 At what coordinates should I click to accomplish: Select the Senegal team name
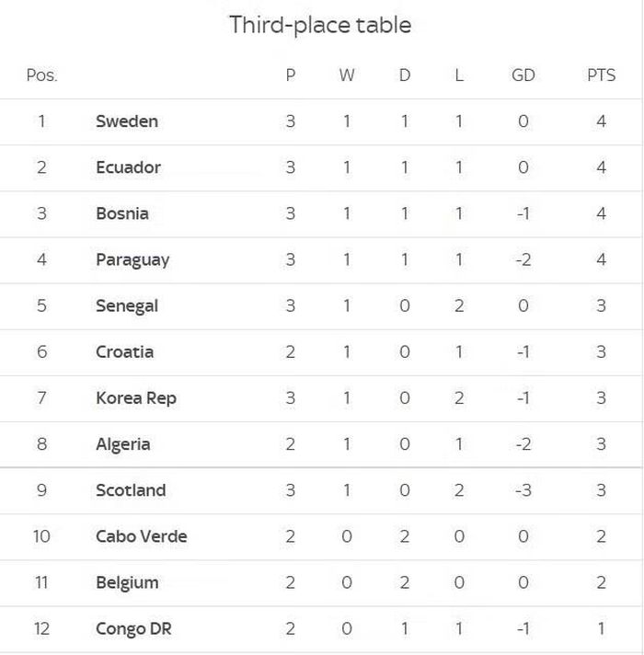(127, 306)
